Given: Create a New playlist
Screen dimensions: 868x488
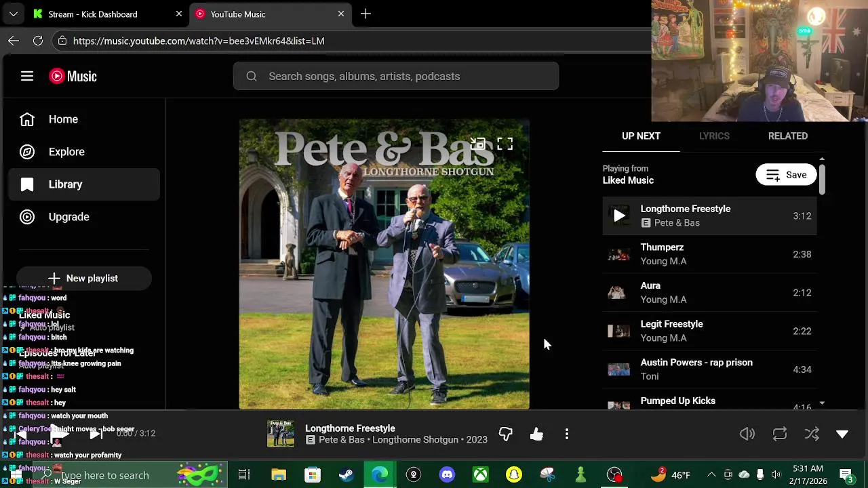Looking at the screenshot, I should tap(84, 279).
